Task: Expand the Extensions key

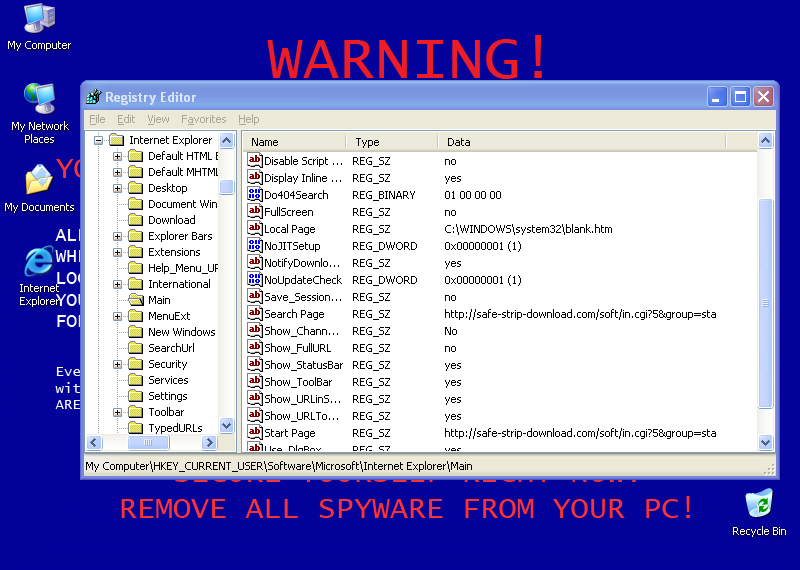Action: click(x=117, y=252)
